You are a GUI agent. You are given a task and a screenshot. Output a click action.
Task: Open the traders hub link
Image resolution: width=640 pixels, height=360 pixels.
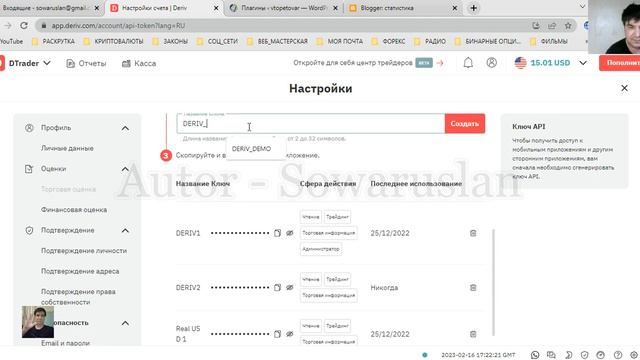click(x=368, y=63)
